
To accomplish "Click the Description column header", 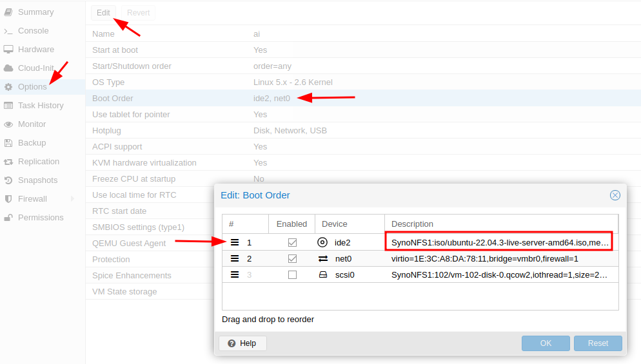I will pos(412,224).
